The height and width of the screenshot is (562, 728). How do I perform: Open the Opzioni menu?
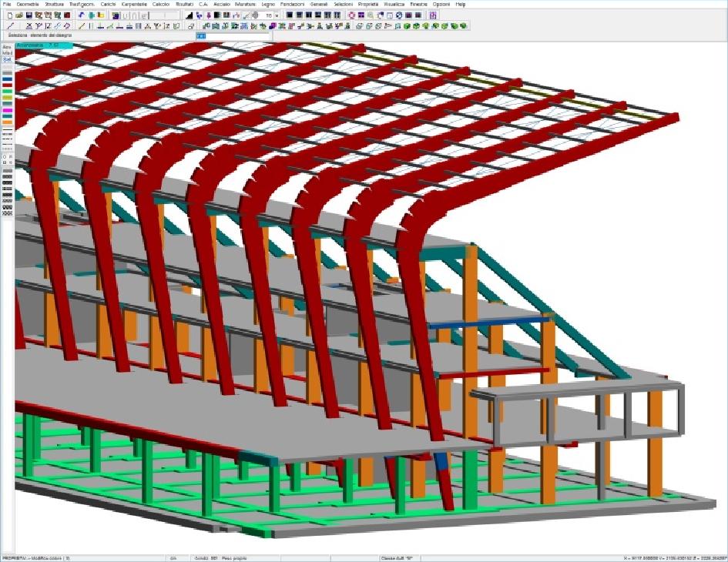pyautogui.click(x=441, y=5)
